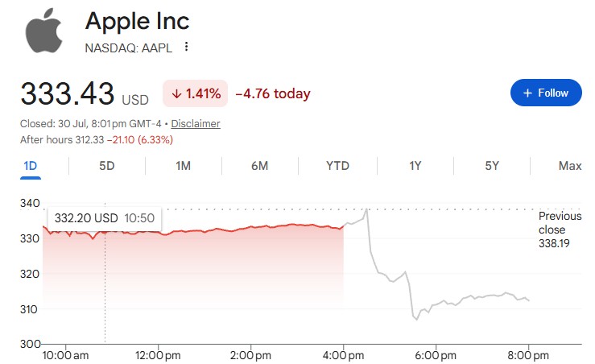Click the down arrow in 1.41% badge
Image resolution: width=595 pixels, height=364 pixels.
pyautogui.click(x=176, y=93)
